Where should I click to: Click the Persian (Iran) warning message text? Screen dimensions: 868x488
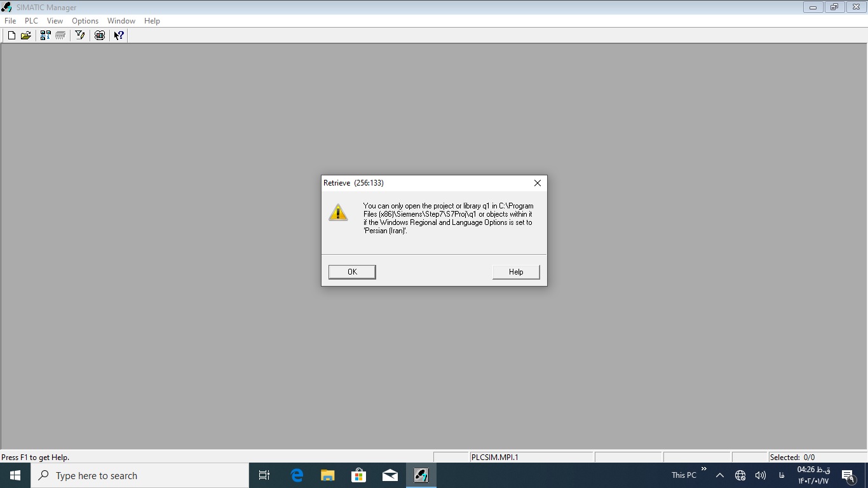tap(449, 219)
